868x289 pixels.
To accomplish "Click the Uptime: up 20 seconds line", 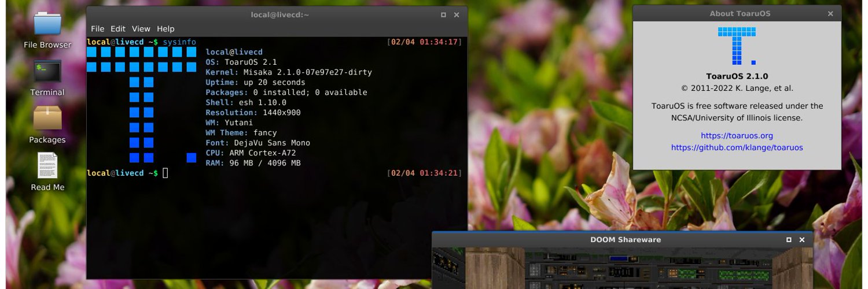I will (256, 83).
